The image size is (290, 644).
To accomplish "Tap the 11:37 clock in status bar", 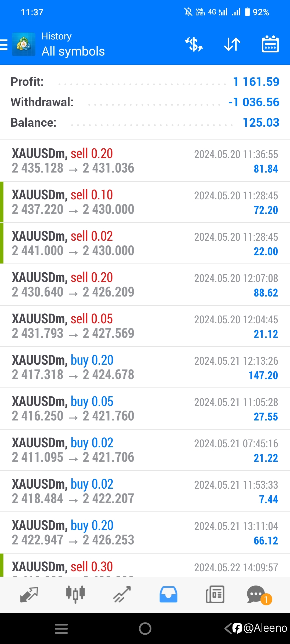I will click(x=32, y=12).
